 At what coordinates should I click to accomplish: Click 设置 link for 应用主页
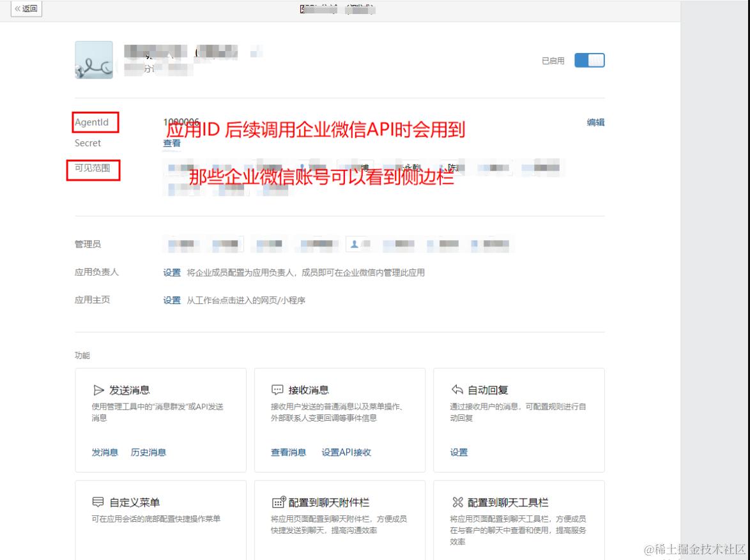click(x=172, y=300)
